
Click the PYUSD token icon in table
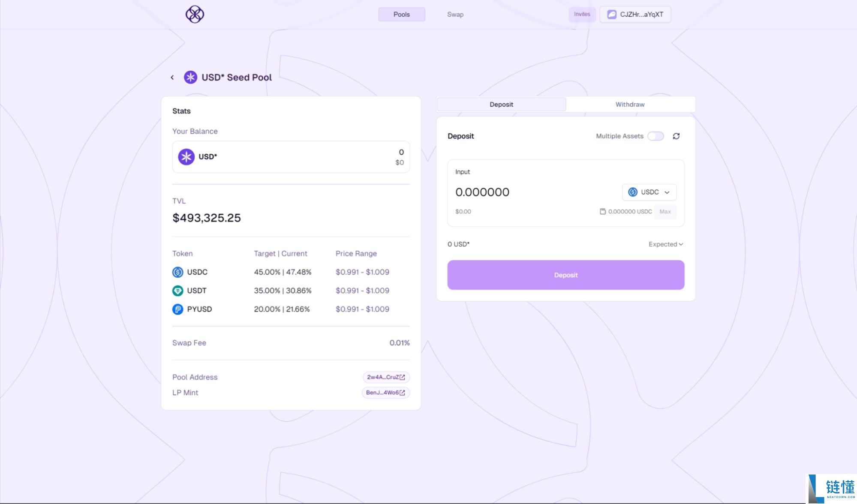[177, 309]
